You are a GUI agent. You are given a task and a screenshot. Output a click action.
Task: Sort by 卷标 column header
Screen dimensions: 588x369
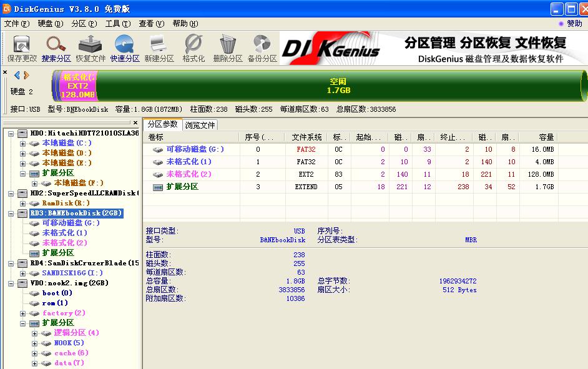click(192, 137)
